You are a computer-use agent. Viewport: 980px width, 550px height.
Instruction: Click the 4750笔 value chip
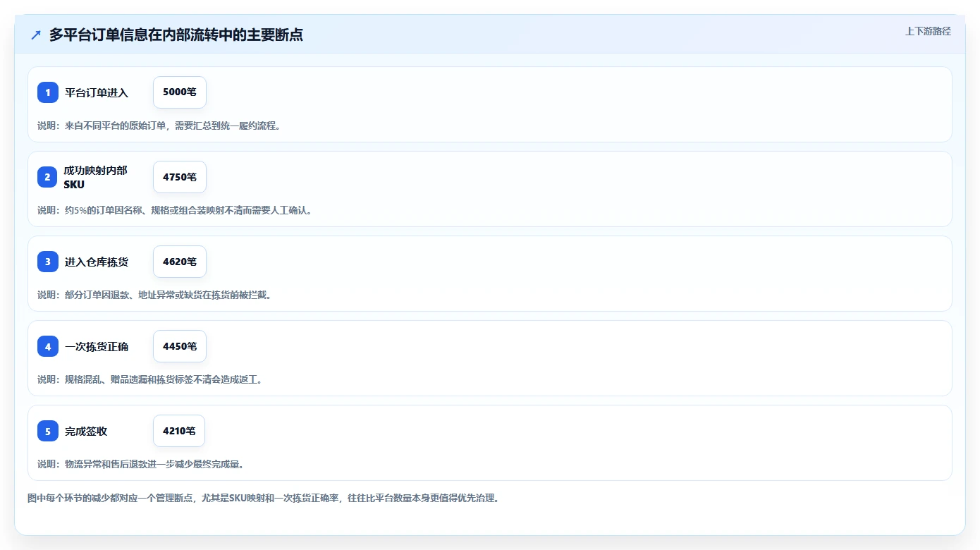click(x=180, y=177)
